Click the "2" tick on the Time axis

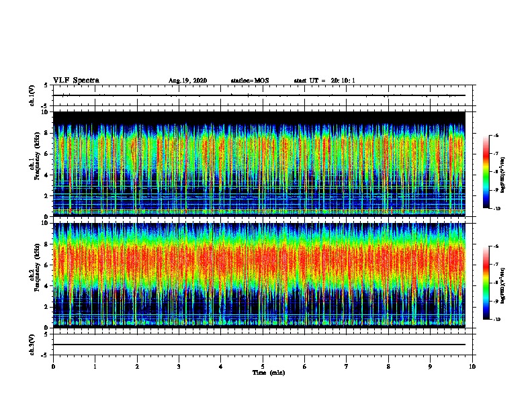[137, 367]
